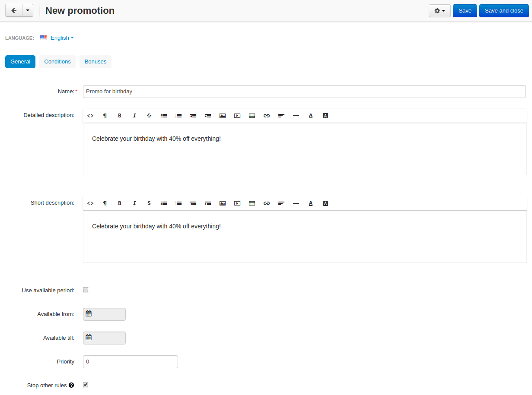532x395 pixels.
Task: Add link in Short description toolbar
Action: pyautogui.click(x=267, y=203)
